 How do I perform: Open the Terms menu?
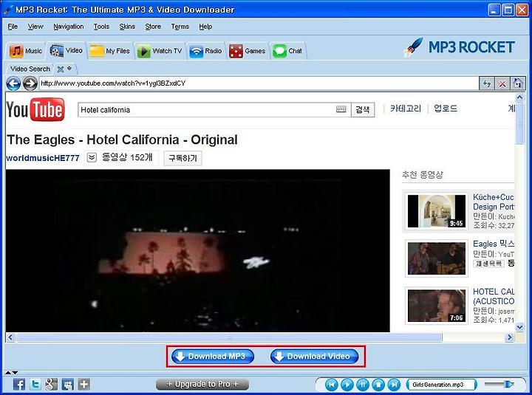(x=180, y=27)
